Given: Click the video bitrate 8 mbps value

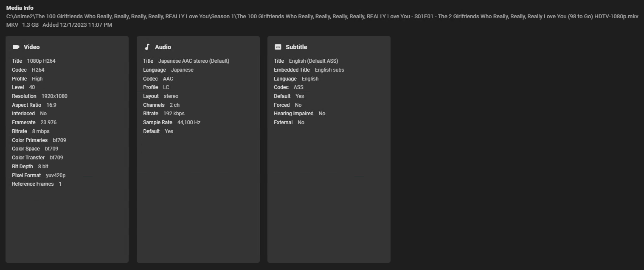Looking at the screenshot, I should coord(41,131).
